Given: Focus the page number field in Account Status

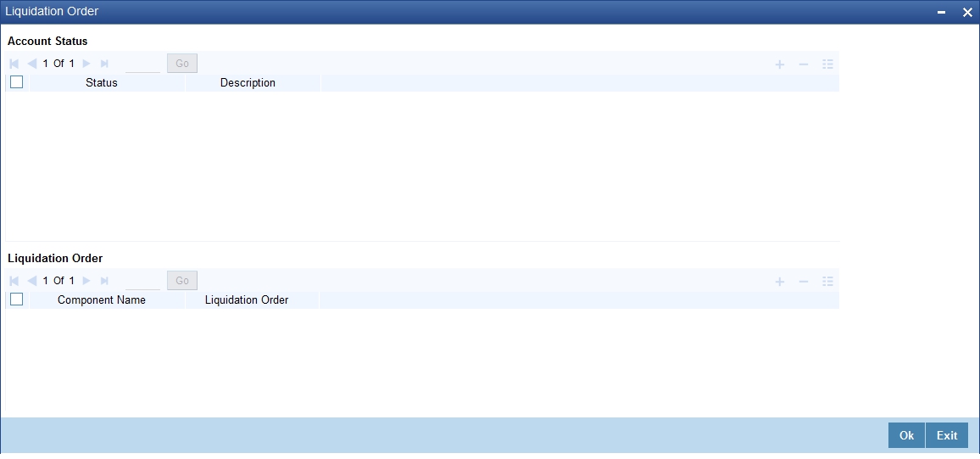Looking at the screenshot, I should (x=142, y=64).
